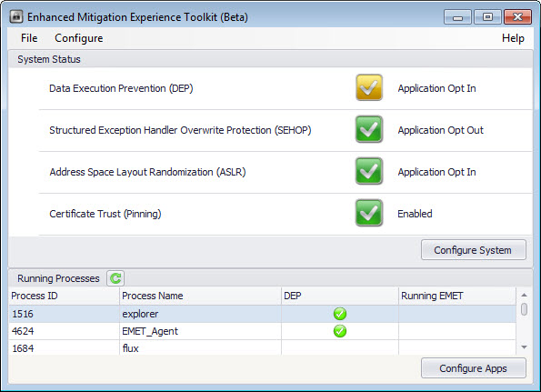This screenshot has width=541, height=392.
Task: Sort by the Process ID column header
Action: 65,296
